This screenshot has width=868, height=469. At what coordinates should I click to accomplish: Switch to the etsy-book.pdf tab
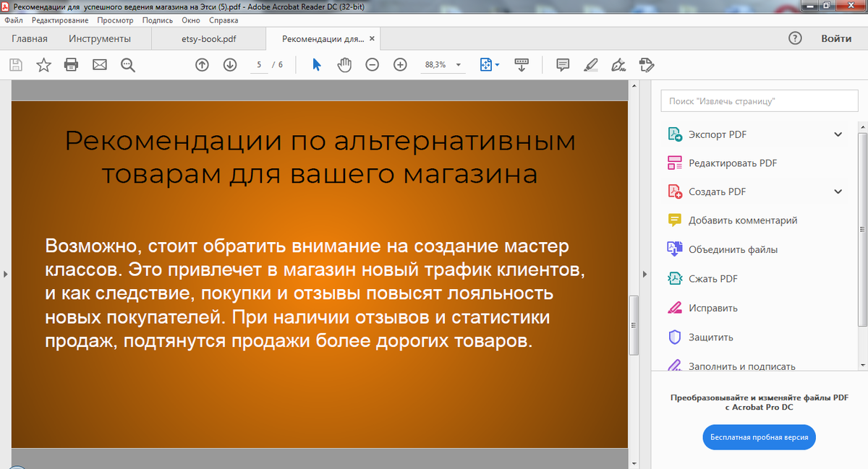(x=208, y=39)
